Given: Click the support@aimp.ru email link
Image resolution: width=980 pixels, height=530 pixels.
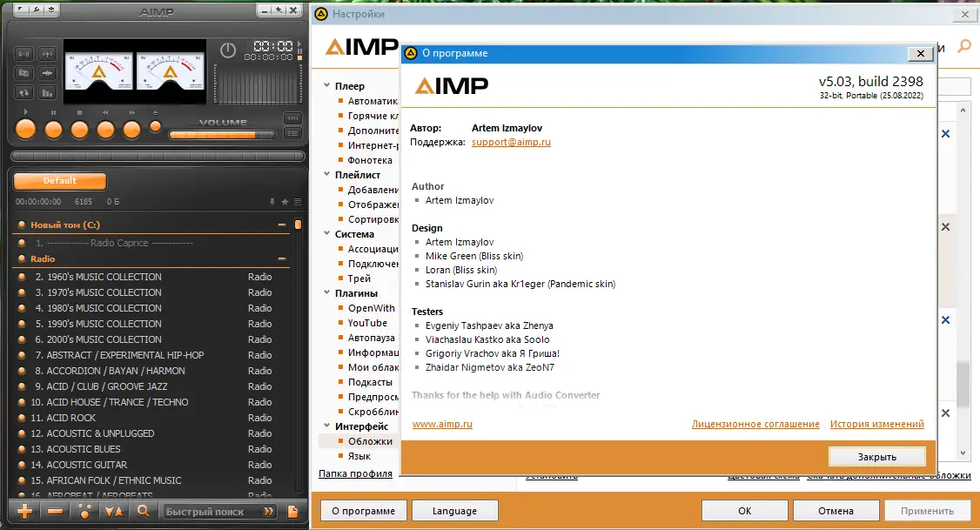Looking at the screenshot, I should [511, 142].
